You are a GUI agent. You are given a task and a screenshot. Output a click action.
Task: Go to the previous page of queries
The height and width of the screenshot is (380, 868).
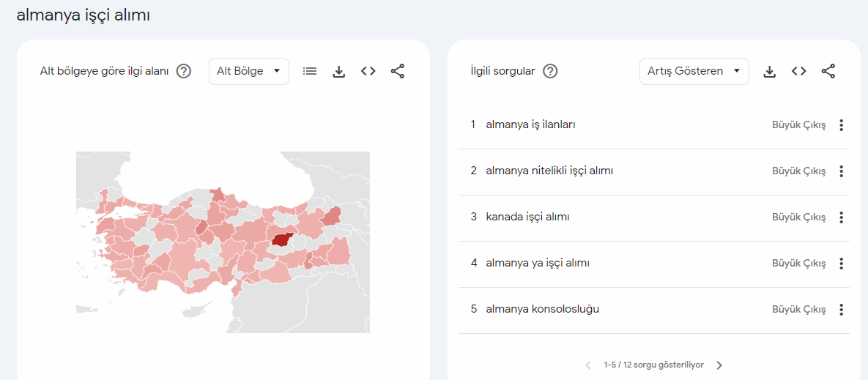tap(588, 365)
